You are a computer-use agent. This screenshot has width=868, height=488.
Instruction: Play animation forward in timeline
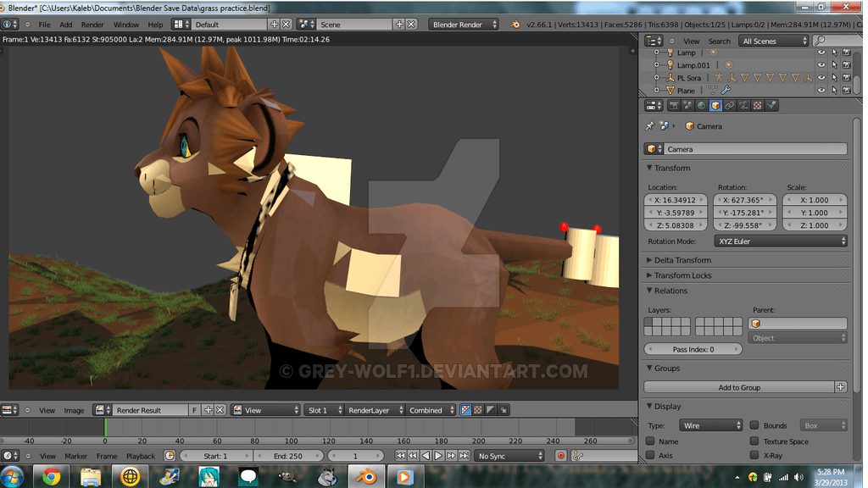click(x=438, y=456)
